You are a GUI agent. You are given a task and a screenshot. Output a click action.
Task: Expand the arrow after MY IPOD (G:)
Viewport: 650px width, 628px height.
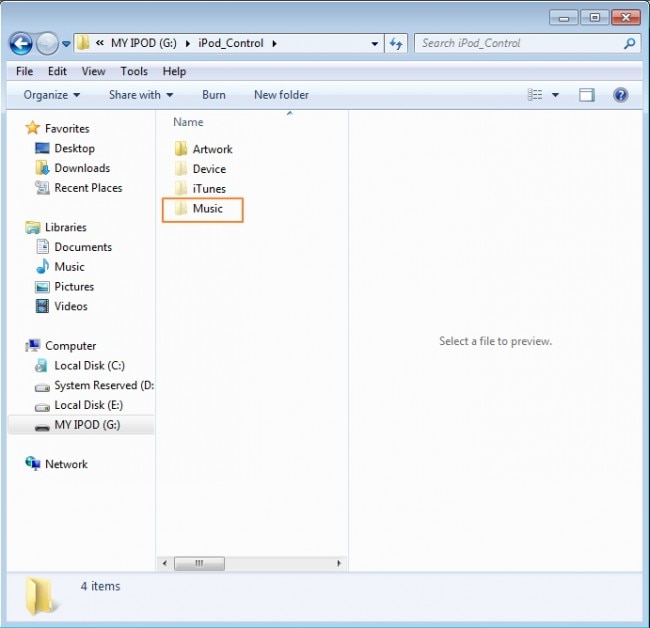tap(187, 44)
